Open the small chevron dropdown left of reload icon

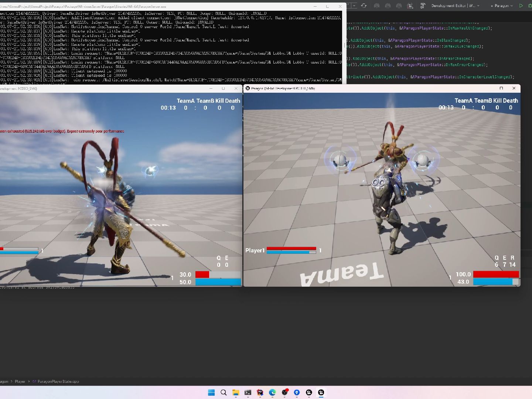click(x=354, y=6)
